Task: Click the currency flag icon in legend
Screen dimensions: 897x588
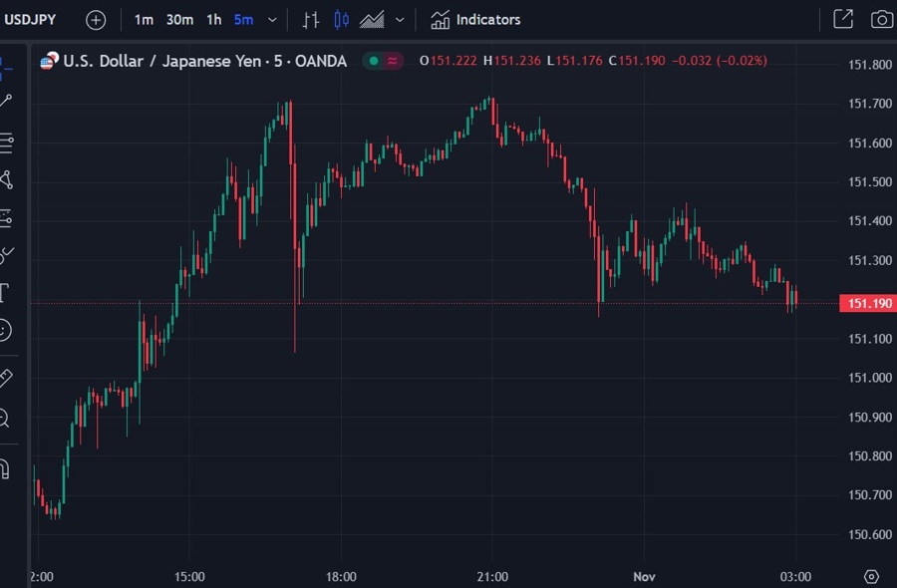Action: [x=49, y=61]
